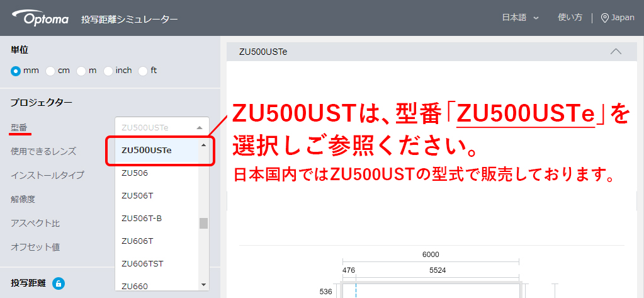
Task: Click the model list scrollbar thumb
Action: [204, 223]
